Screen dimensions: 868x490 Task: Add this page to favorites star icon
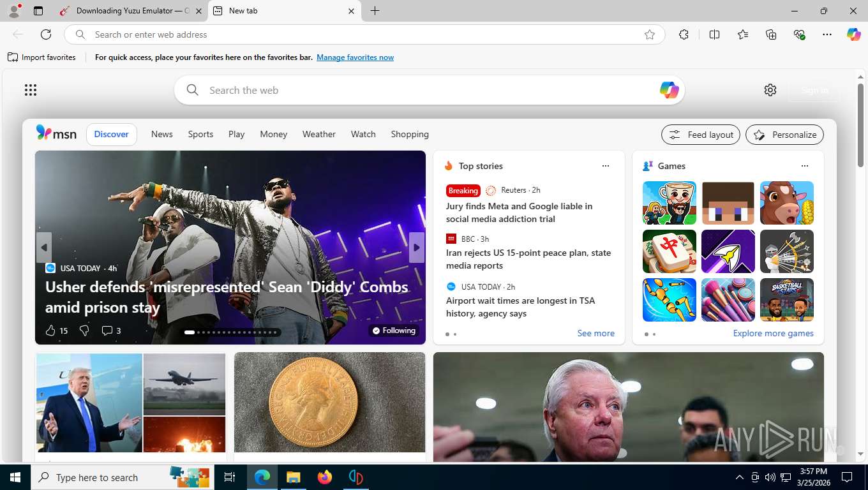(x=650, y=34)
